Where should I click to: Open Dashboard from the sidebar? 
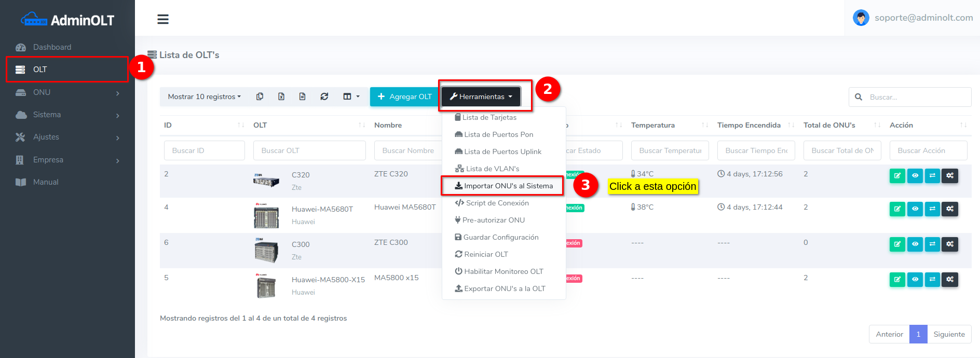(52, 47)
